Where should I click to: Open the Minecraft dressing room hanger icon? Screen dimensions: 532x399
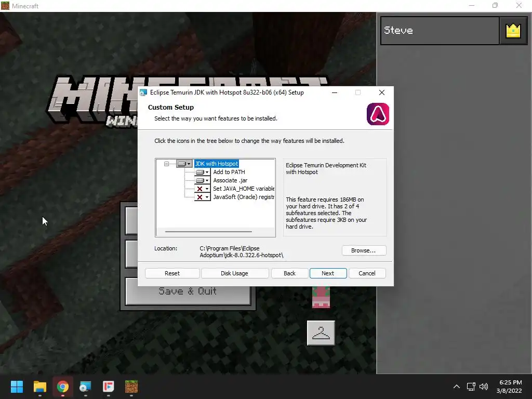click(321, 333)
